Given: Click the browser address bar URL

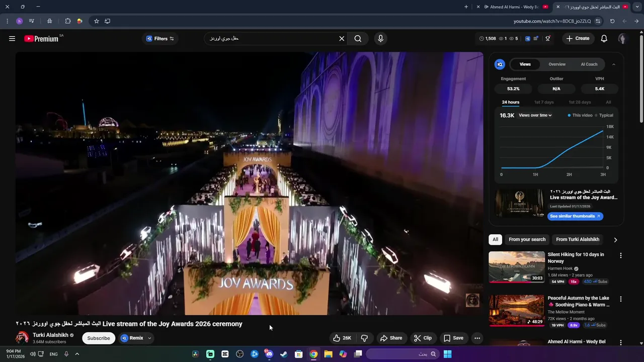Looking at the screenshot, I should (552, 21).
